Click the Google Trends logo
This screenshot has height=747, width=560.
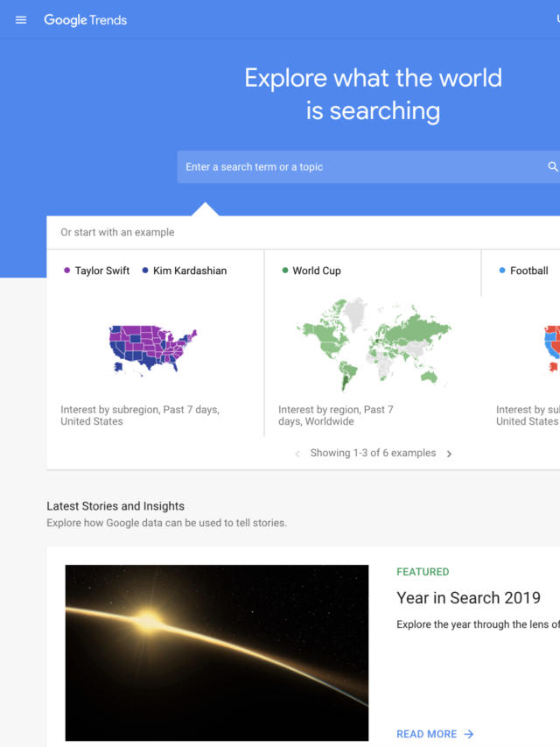[x=85, y=19]
